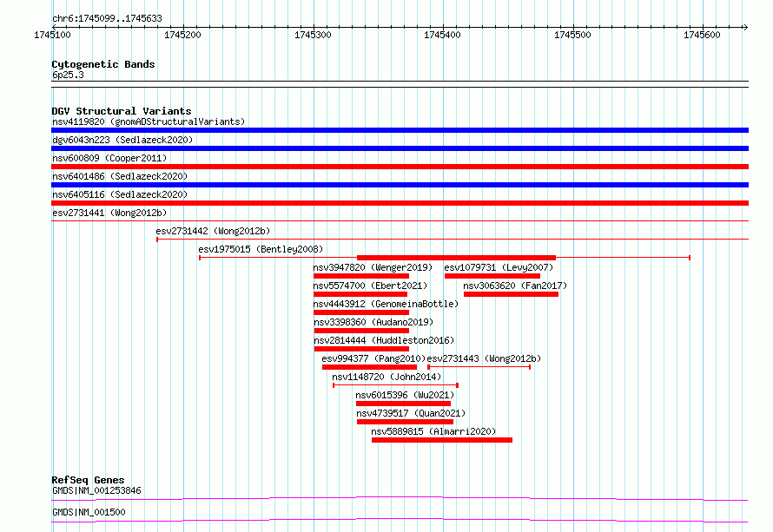Click the red bar under nsv4739517
Viewport: 773px width, 532px height.
tap(406, 422)
